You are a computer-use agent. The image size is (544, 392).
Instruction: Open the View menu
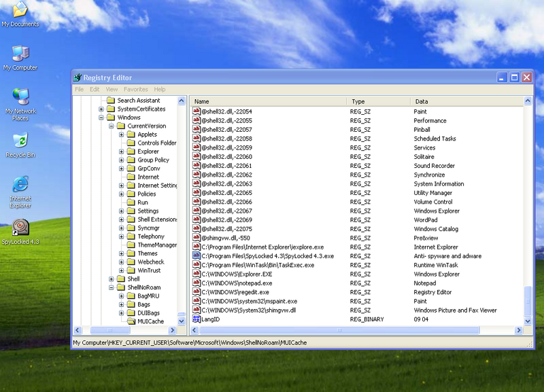click(112, 89)
